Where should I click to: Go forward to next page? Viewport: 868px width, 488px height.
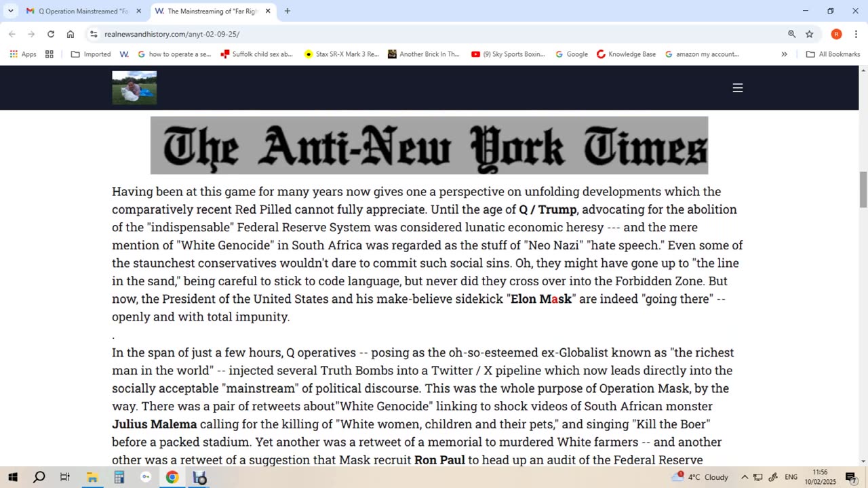click(31, 34)
